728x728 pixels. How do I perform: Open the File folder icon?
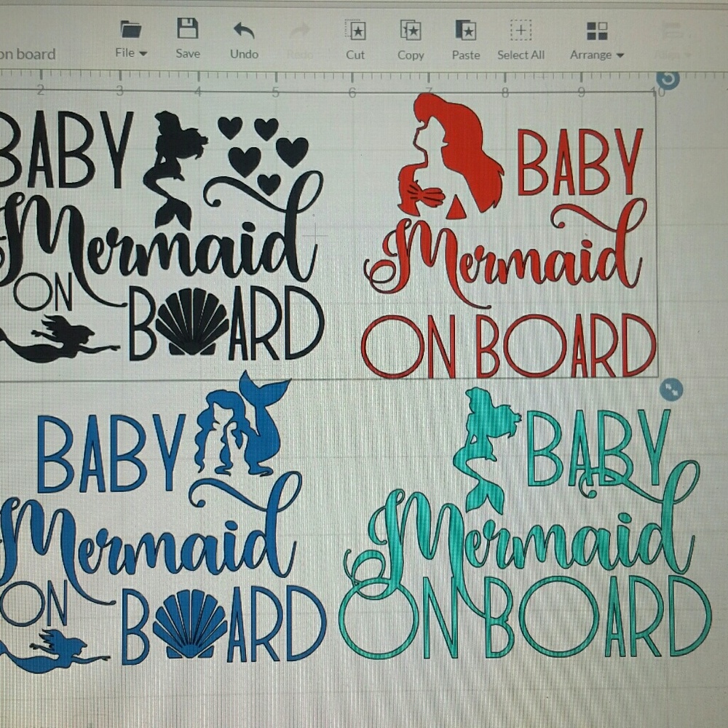tap(131, 29)
